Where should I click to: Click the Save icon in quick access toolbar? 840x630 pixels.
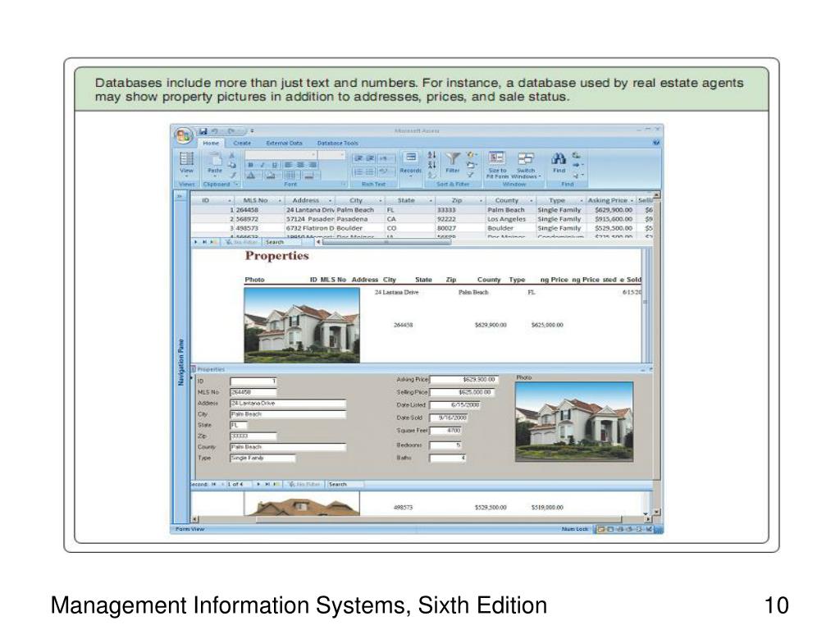point(203,131)
